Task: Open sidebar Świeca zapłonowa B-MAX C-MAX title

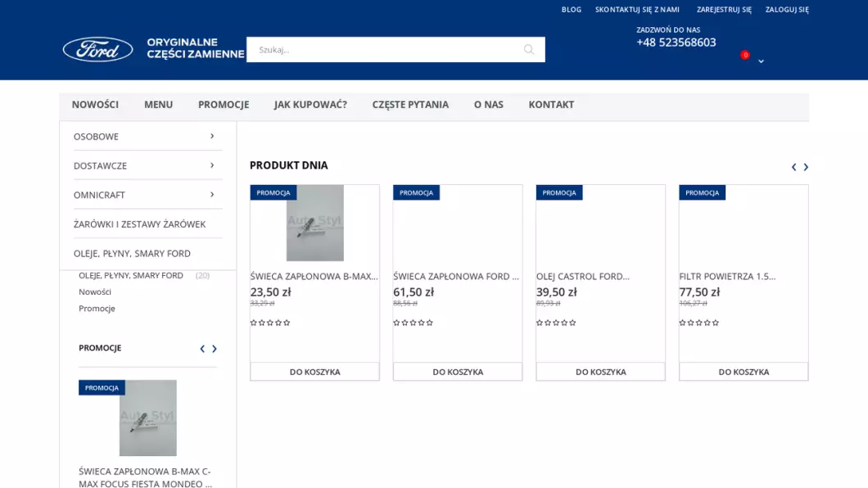Action: click(145, 477)
